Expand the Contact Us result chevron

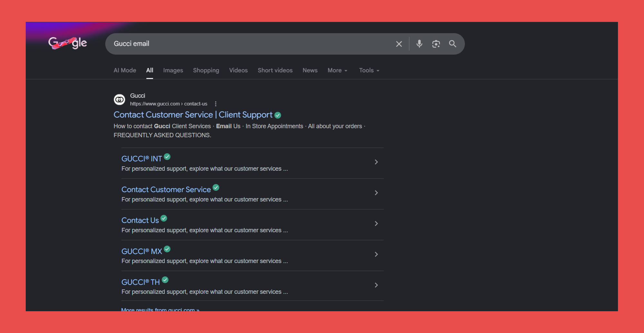pyautogui.click(x=376, y=224)
